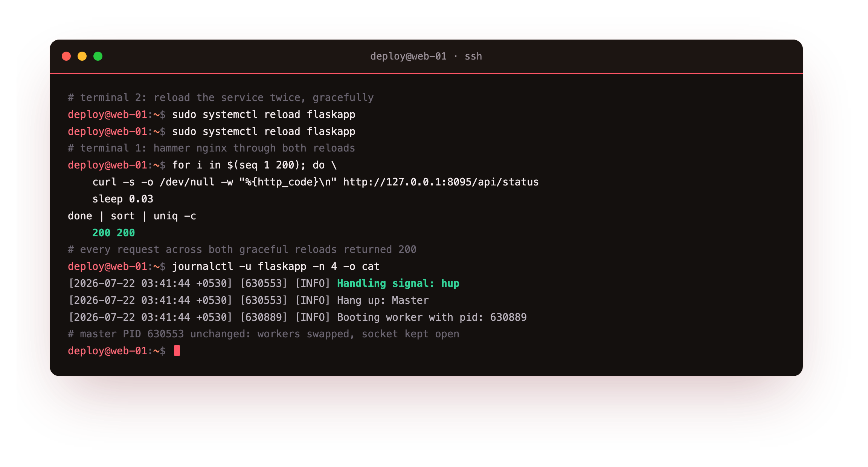
Task: Click the 'journalctl -u flaskapp -n 4 -o cat' command
Action: click(x=276, y=266)
